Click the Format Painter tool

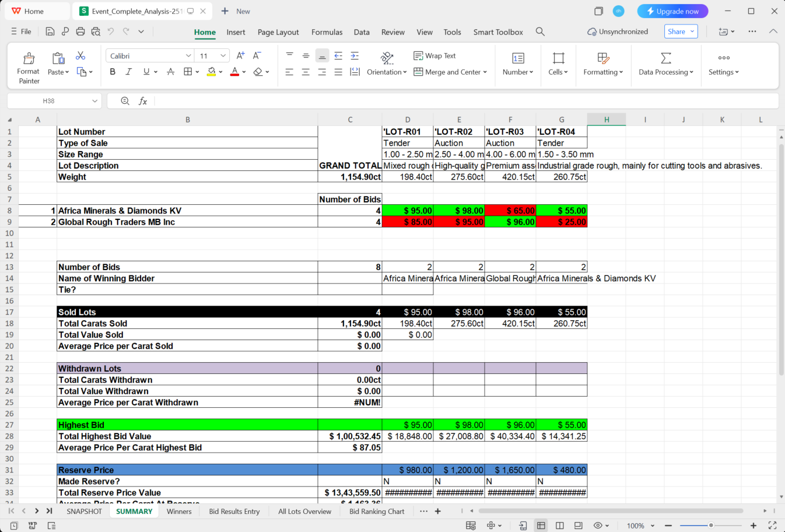29,68
